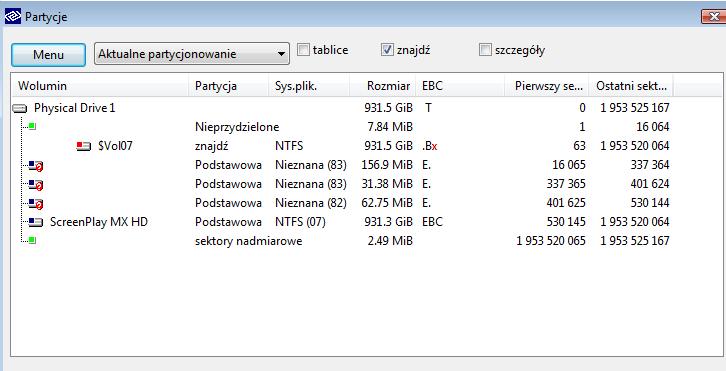726x371 pixels.
Task: Click the Physical Drive 1 disk icon
Action: coord(20,109)
